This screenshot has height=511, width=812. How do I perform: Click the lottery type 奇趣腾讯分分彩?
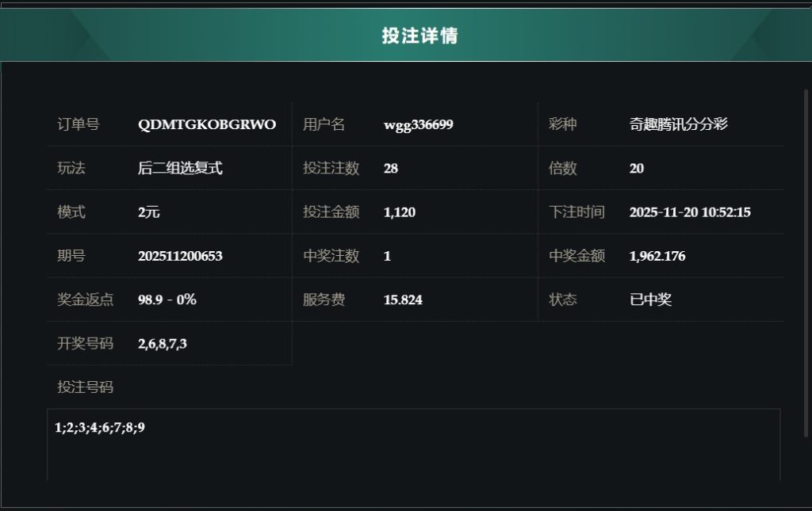tap(678, 124)
